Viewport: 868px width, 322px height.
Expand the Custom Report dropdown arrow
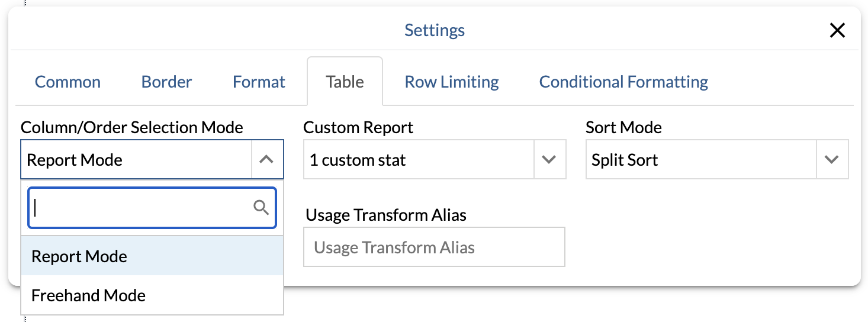click(549, 160)
